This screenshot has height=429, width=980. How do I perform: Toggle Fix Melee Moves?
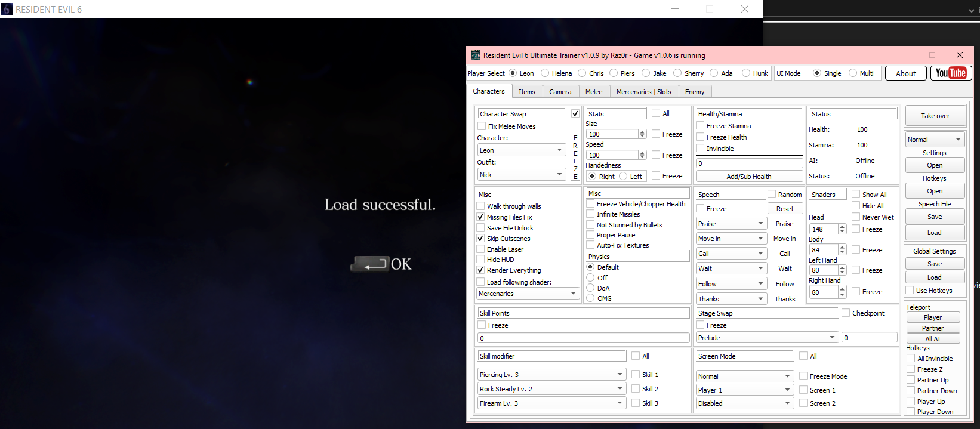click(x=482, y=126)
